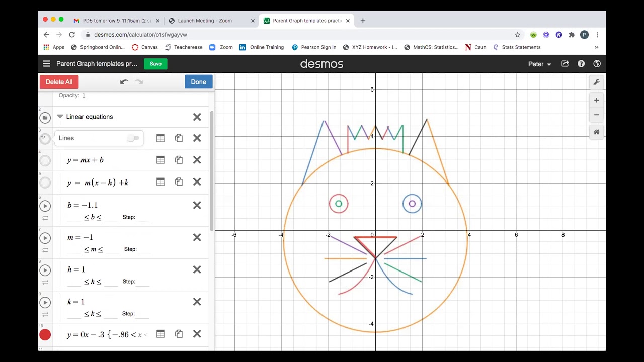Delete the m=-1 slider
This screenshot has width=644, height=362.
click(197, 237)
